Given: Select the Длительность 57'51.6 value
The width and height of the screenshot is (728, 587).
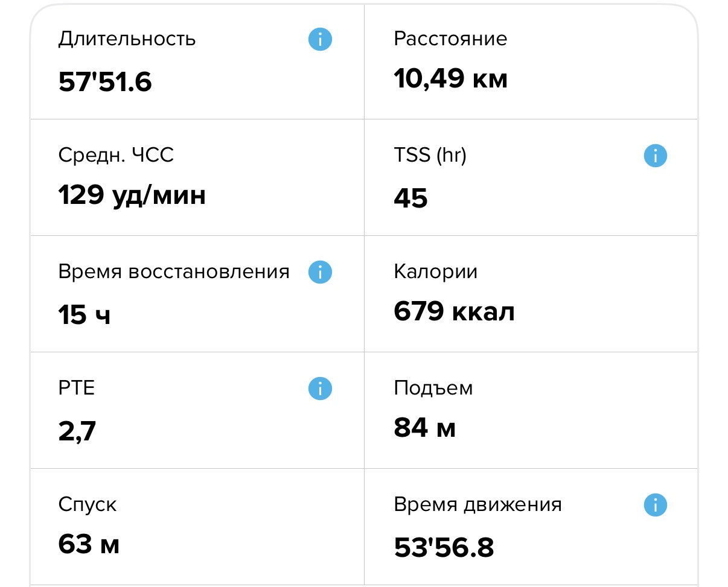Looking at the screenshot, I should pyautogui.click(x=105, y=81).
